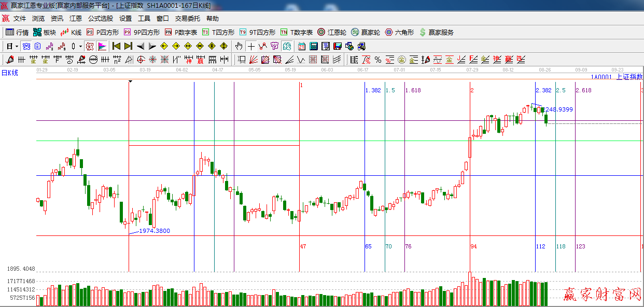The image size is (644, 307).
Task: Toggle the crosshair cursor tool
Action: (x=251, y=46)
